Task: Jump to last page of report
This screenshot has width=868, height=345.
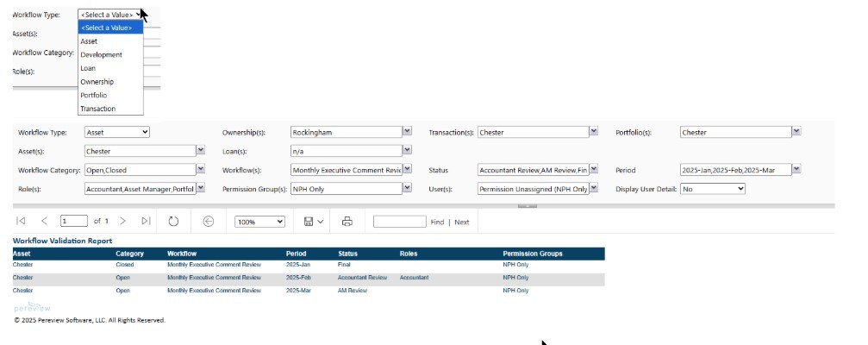Action: click(147, 222)
